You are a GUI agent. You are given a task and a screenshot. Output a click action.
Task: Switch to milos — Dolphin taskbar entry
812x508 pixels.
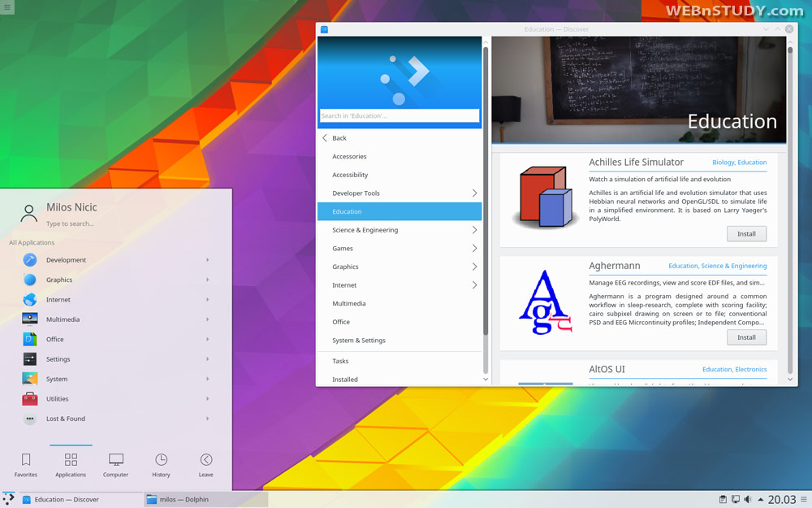[205, 500]
